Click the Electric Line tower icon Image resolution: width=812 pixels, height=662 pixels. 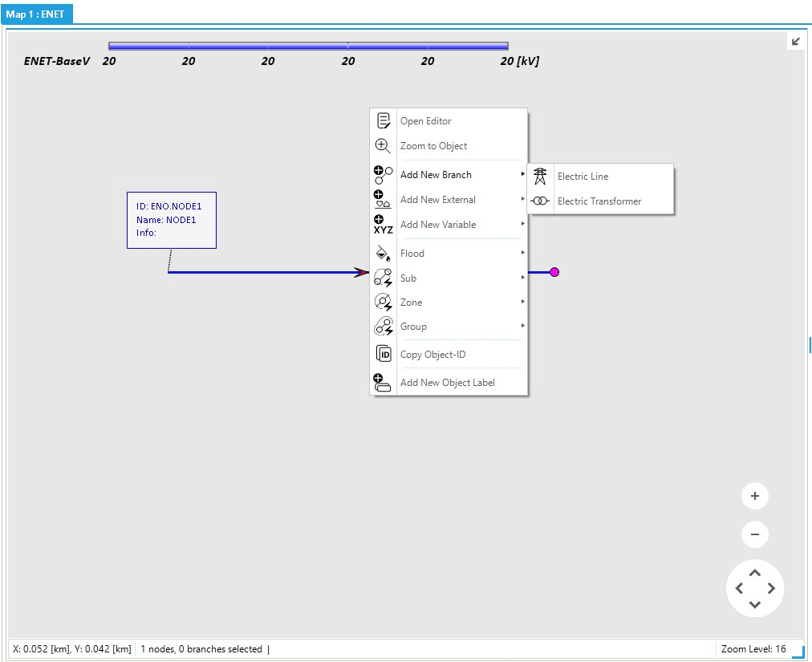click(x=541, y=177)
